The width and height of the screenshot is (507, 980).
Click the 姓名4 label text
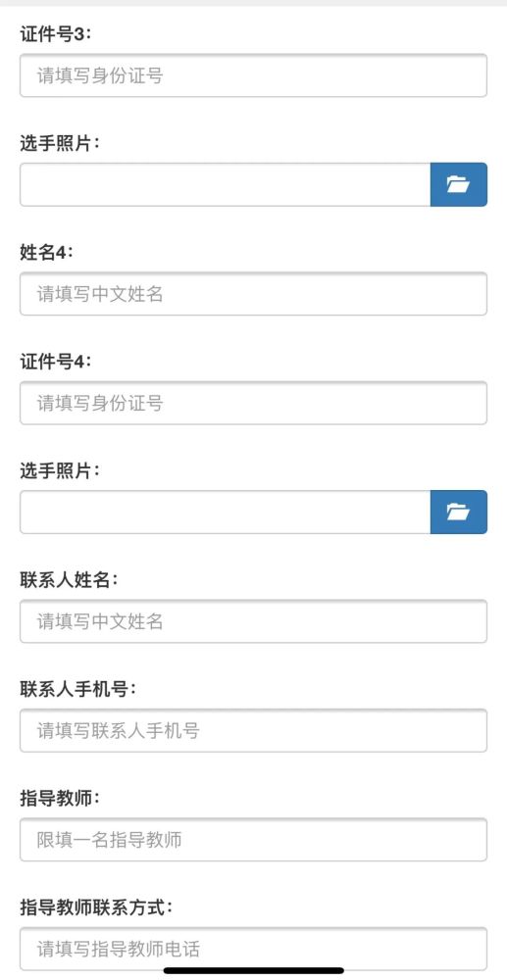coord(47,253)
